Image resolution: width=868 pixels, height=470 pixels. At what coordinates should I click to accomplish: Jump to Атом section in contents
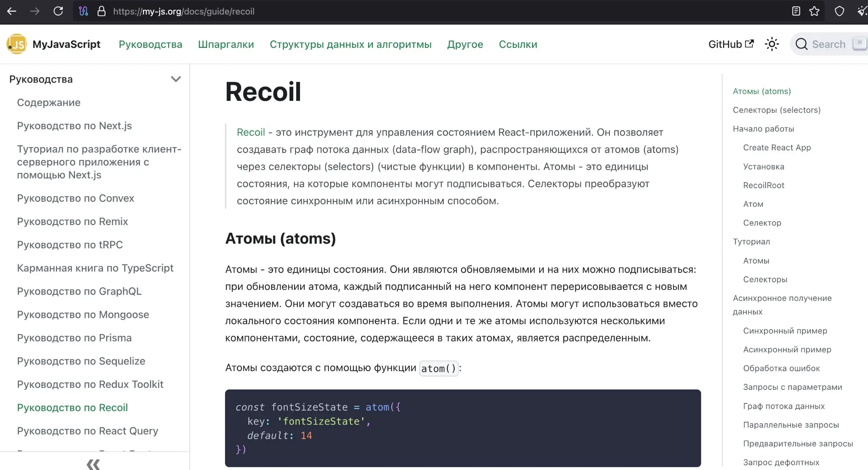coord(753,204)
